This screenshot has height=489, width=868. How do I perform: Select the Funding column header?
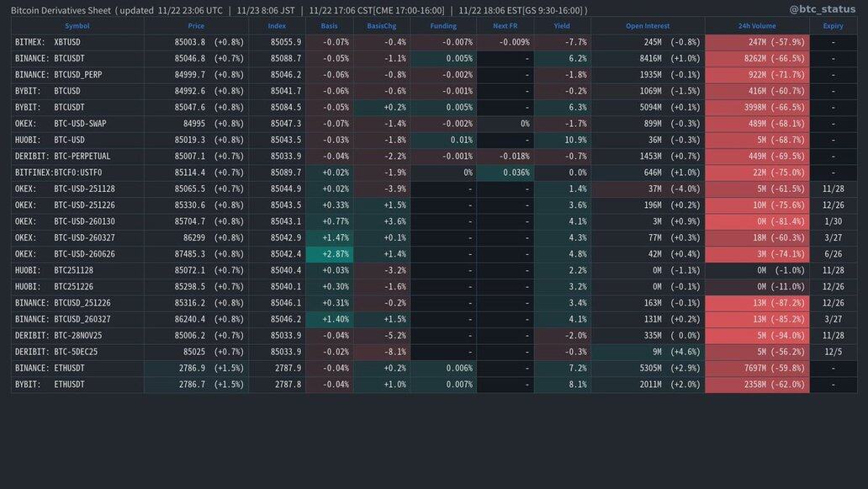point(443,26)
